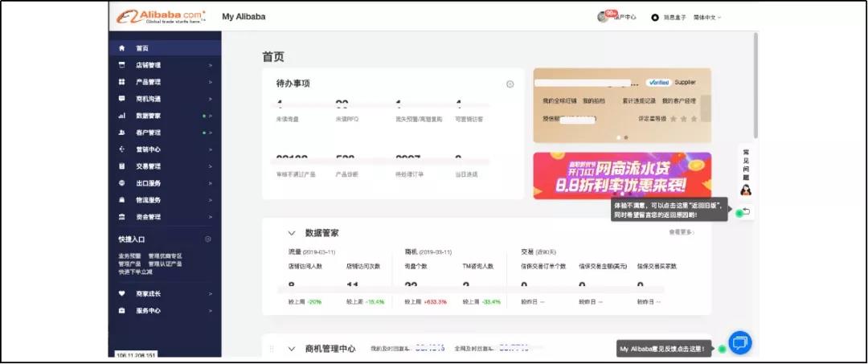Screen dimensions: 868x364
Task: Open 我的全球旺铺 on supplier card
Action: pyautogui.click(x=559, y=101)
